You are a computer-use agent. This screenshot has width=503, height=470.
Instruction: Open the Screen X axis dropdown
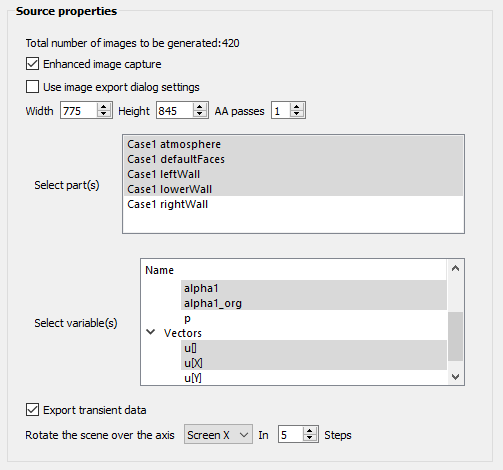click(218, 435)
